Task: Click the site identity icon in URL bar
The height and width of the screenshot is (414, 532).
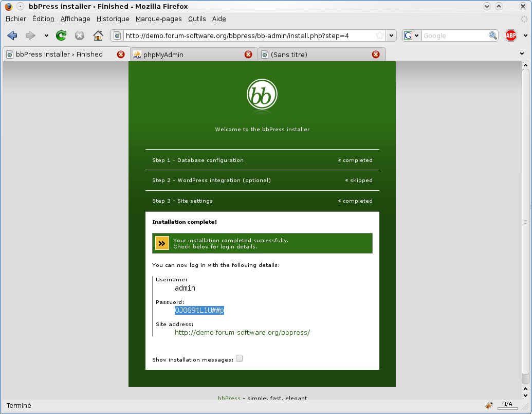Action: 117,35
